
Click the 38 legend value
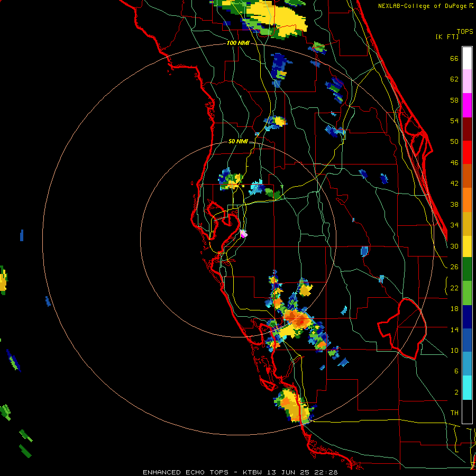pos(454,205)
